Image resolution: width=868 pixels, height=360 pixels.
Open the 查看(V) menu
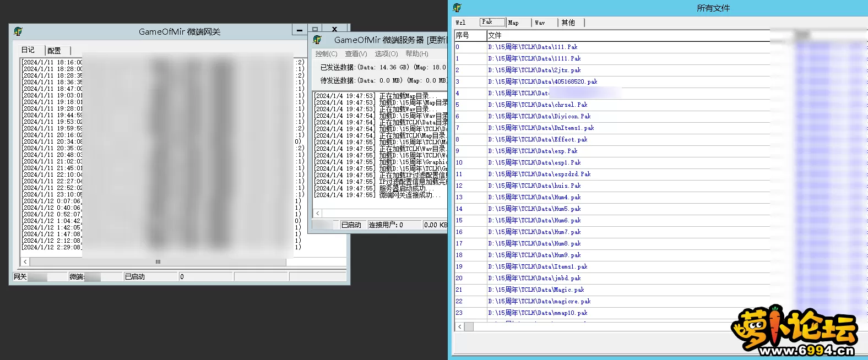[356, 53]
